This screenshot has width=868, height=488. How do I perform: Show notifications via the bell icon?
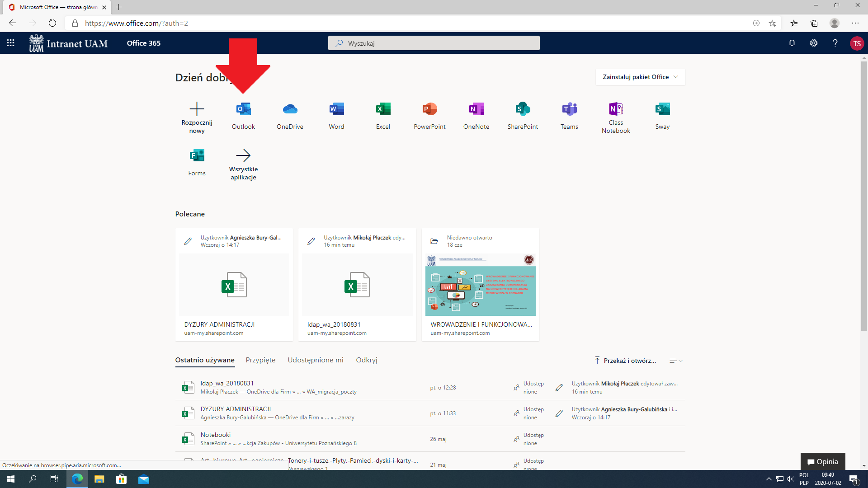(x=792, y=43)
